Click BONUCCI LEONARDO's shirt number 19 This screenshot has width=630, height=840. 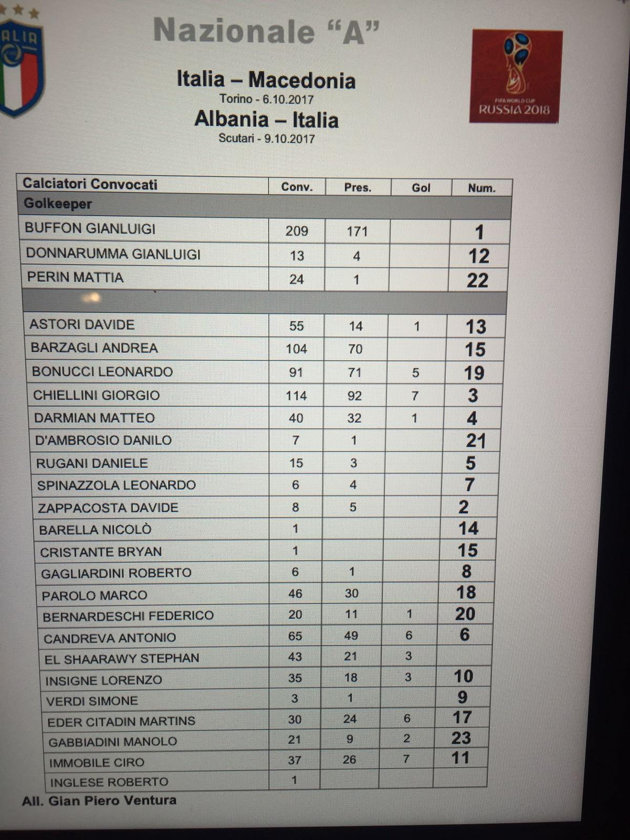click(x=474, y=373)
